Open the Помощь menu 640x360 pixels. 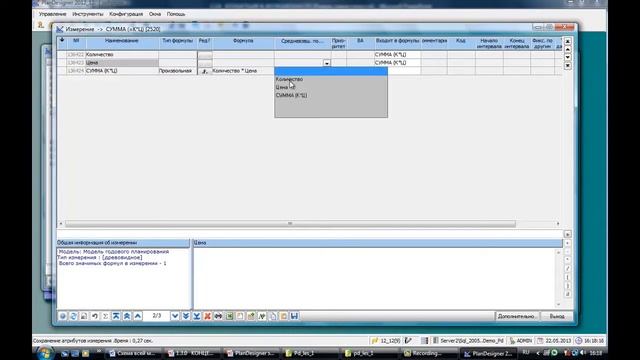pyautogui.click(x=176, y=14)
